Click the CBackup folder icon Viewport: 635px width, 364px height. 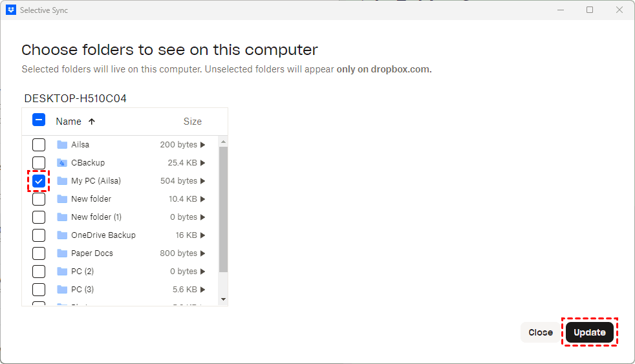tap(62, 163)
